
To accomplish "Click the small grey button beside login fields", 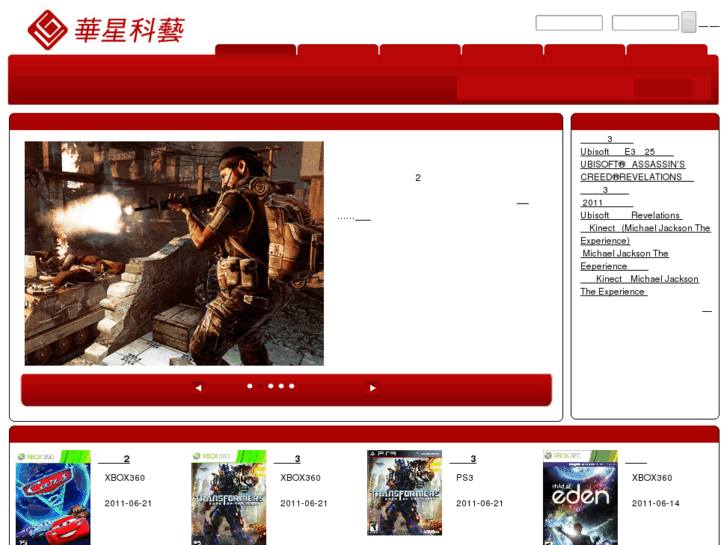I will pos(689,22).
